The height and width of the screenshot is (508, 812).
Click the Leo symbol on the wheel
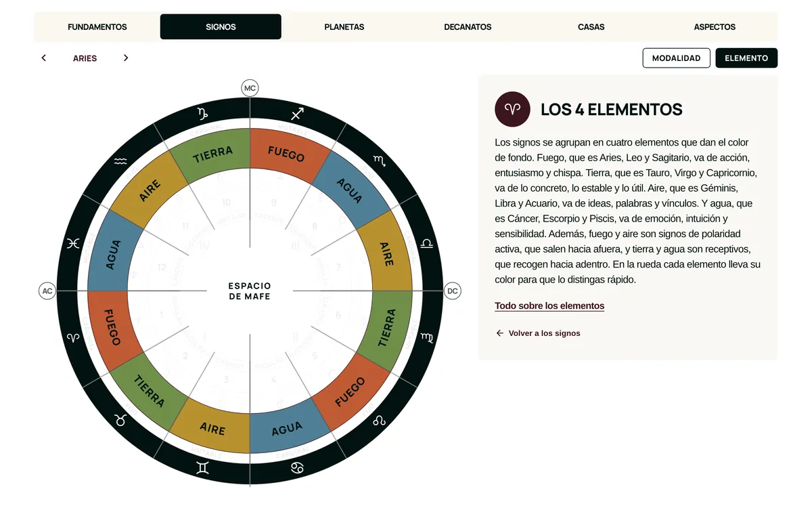coord(379,421)
